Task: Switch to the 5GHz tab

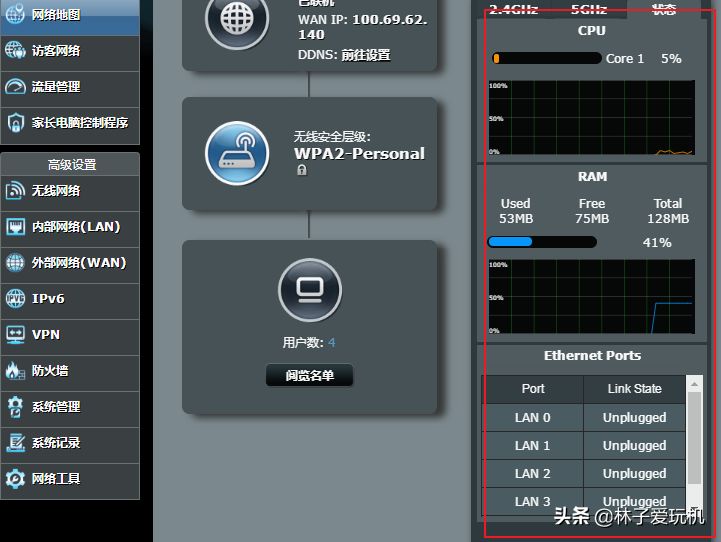Action: 589,9
